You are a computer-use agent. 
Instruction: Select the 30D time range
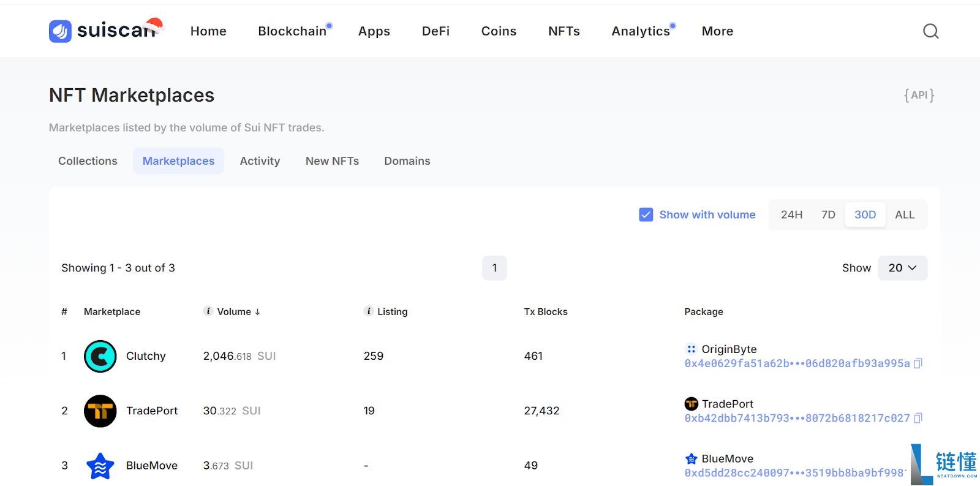[x=865, y=215]
